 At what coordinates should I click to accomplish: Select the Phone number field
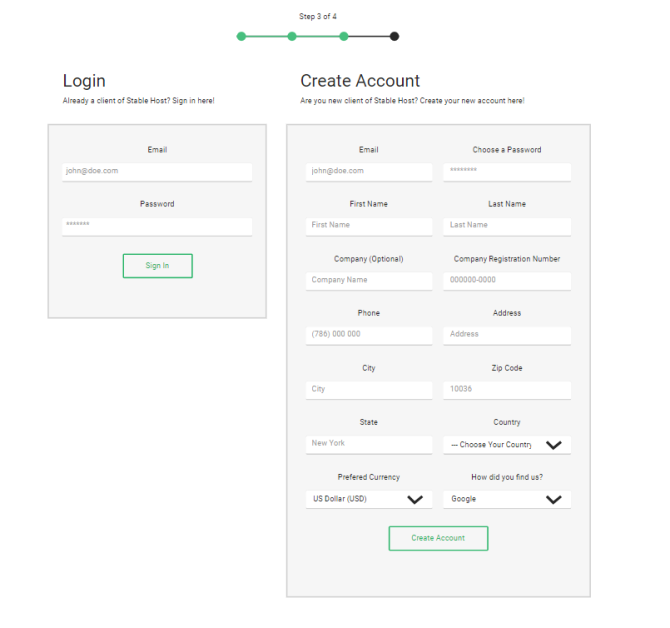click(368, 334)
